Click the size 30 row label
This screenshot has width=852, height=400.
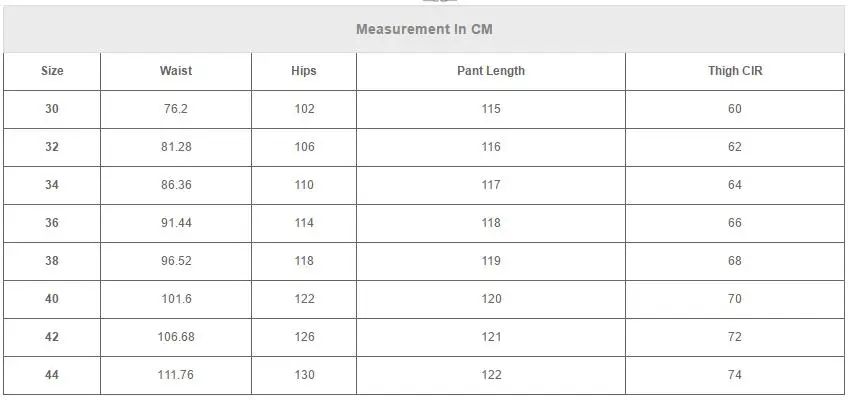coord(52,109)
